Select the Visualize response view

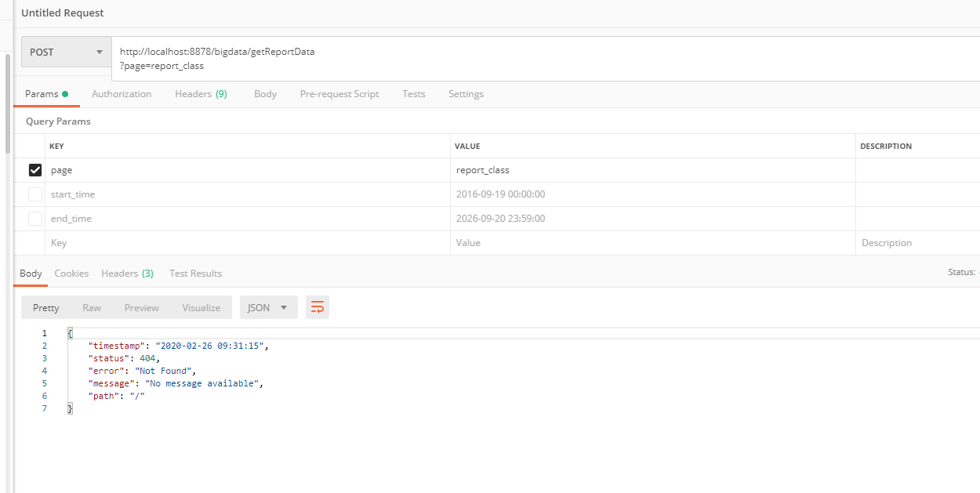[201, 308]
